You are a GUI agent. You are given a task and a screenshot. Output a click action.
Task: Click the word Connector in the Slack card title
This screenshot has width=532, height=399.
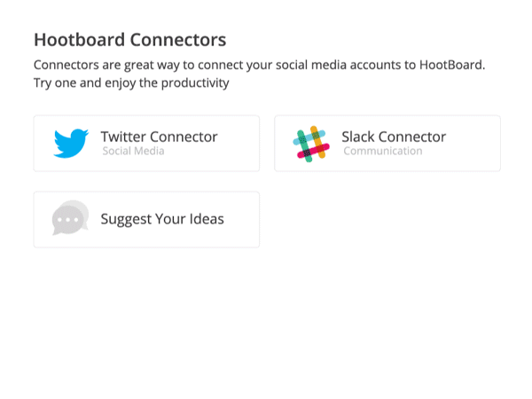tap(412, 137)
